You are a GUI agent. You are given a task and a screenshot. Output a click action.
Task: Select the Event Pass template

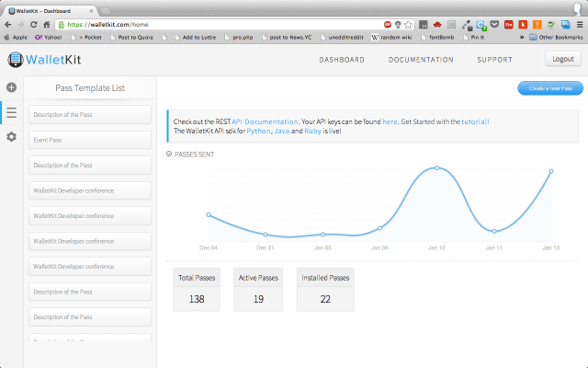pos(90,140)
